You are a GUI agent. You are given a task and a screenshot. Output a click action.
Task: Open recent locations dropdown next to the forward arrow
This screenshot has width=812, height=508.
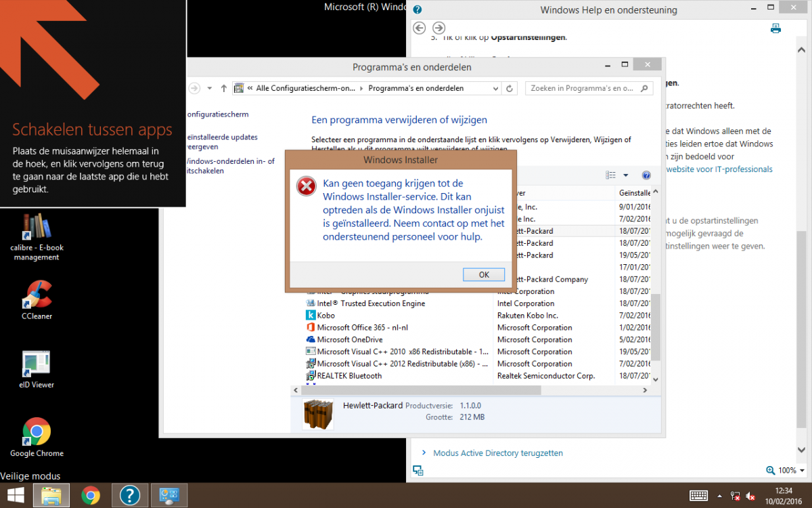210,88
